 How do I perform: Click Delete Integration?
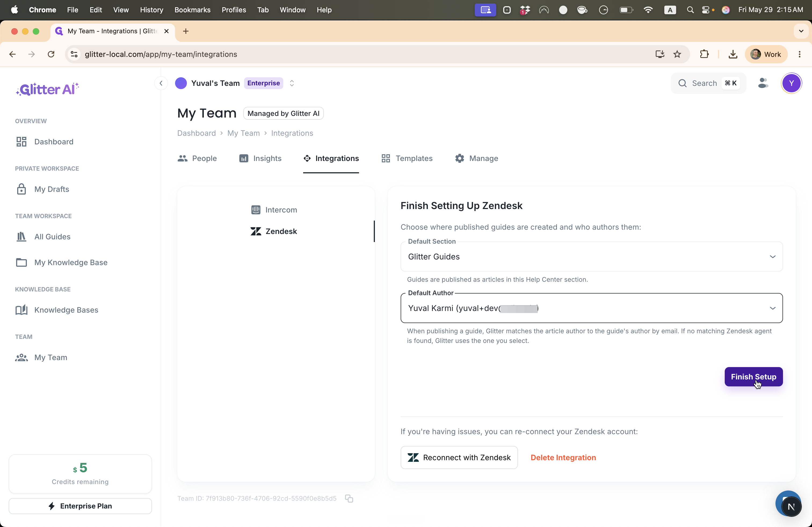coord(563,458)
